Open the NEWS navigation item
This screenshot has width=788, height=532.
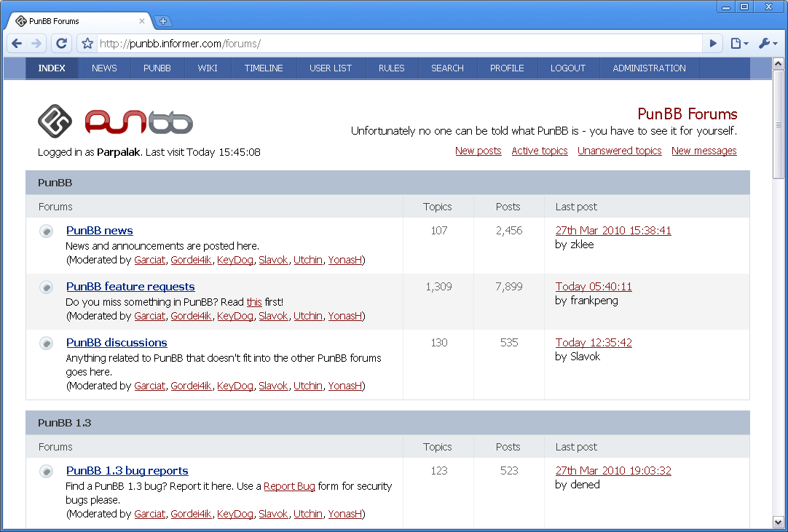tap(104, 68)
